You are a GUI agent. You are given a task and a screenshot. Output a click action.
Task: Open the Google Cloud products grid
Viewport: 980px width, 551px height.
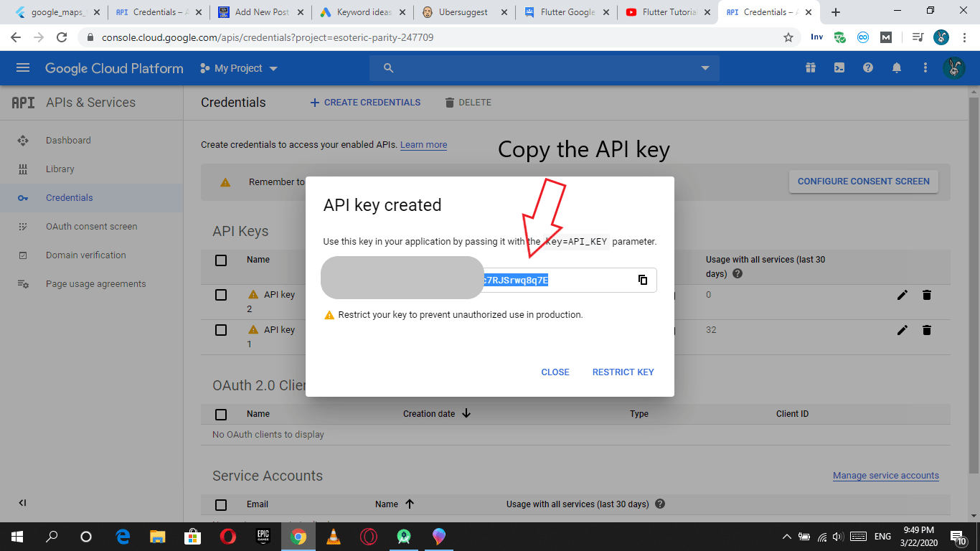(810, 67)
